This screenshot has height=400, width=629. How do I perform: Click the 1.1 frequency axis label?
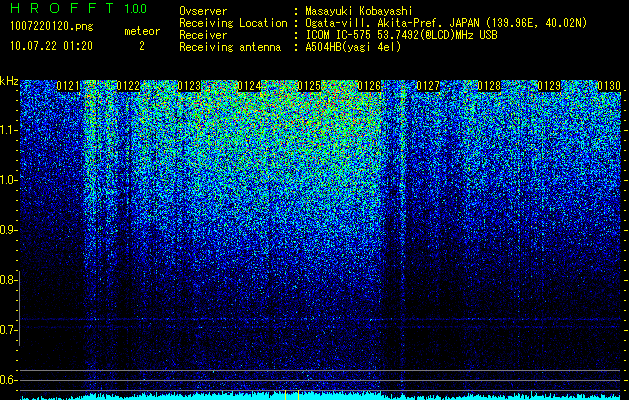[8, 130]
